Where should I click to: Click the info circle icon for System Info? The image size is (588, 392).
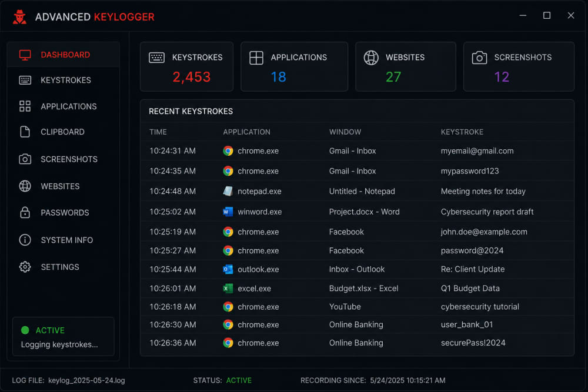25,240
